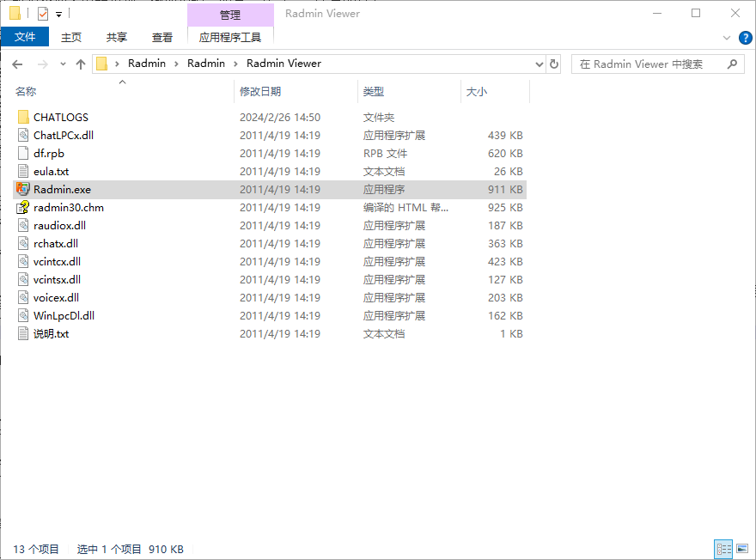This screenshot has height=560, width=756.
Task: Click the Radmin.exe application icon
Action: (x=22, y=190)
